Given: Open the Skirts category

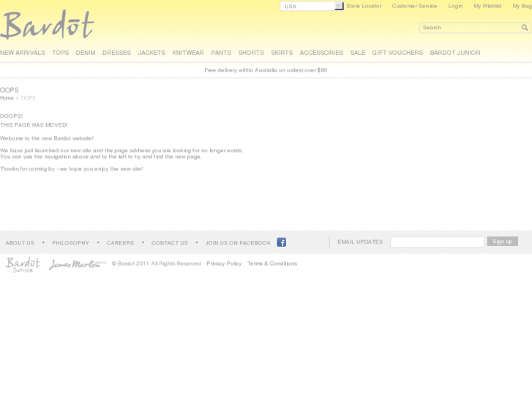Looking at the screenshot, I should tap(282, 53).
